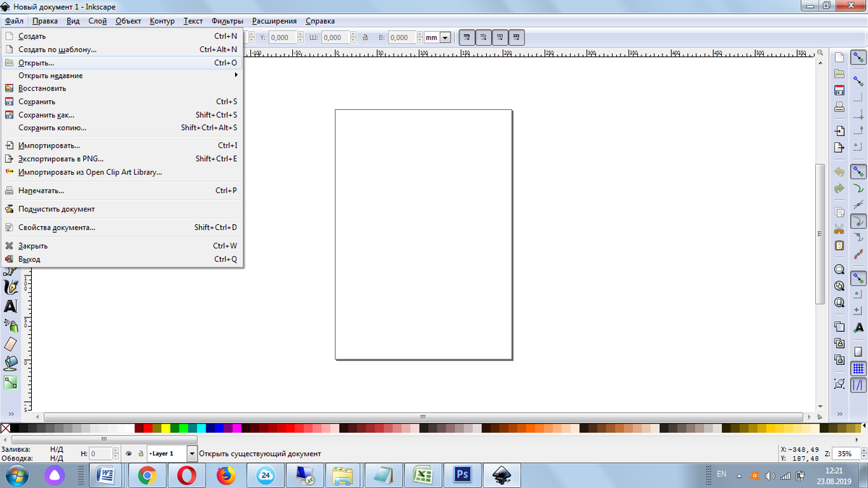Select the Paint Bucket tool
Screen dimensions: 868x488
[10, 363]
